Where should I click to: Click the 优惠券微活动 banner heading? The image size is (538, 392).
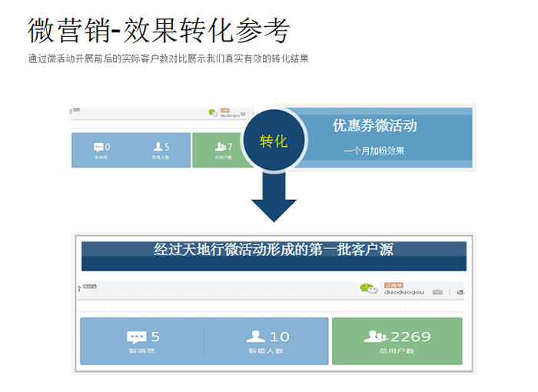pyautogui.click(x=374, y=125)
